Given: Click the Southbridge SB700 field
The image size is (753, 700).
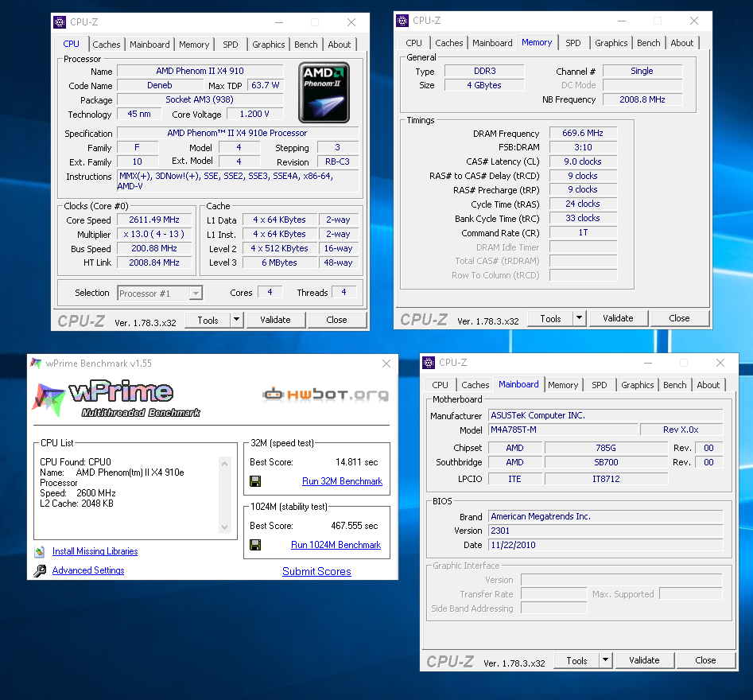Looking at the screenshot, I should pos(606,463).
